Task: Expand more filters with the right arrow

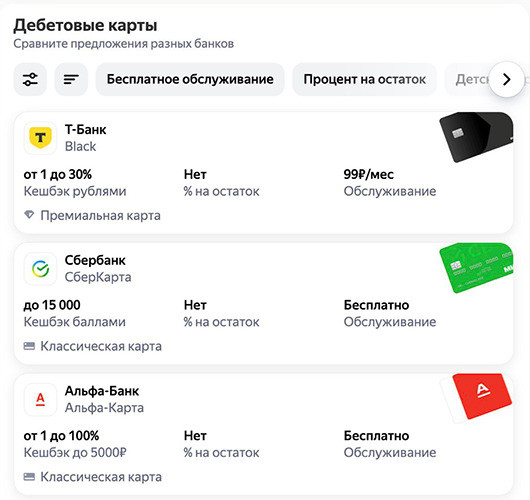Action: point(506,79)
